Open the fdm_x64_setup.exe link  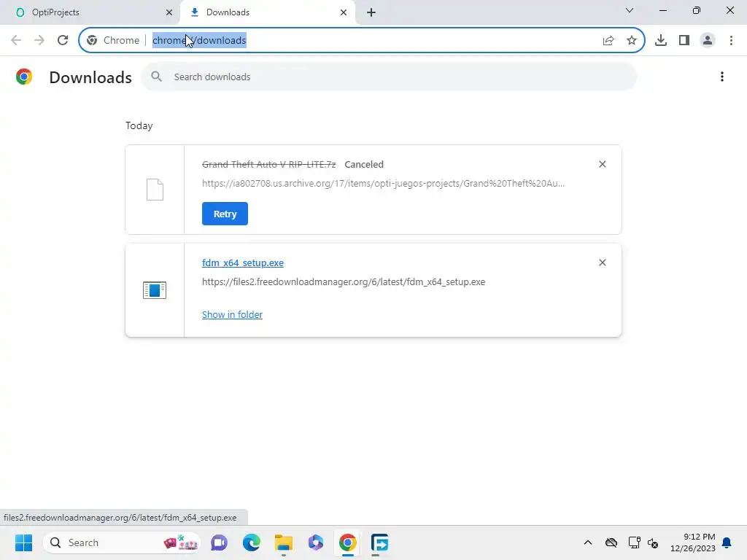(x=242, y=262)
